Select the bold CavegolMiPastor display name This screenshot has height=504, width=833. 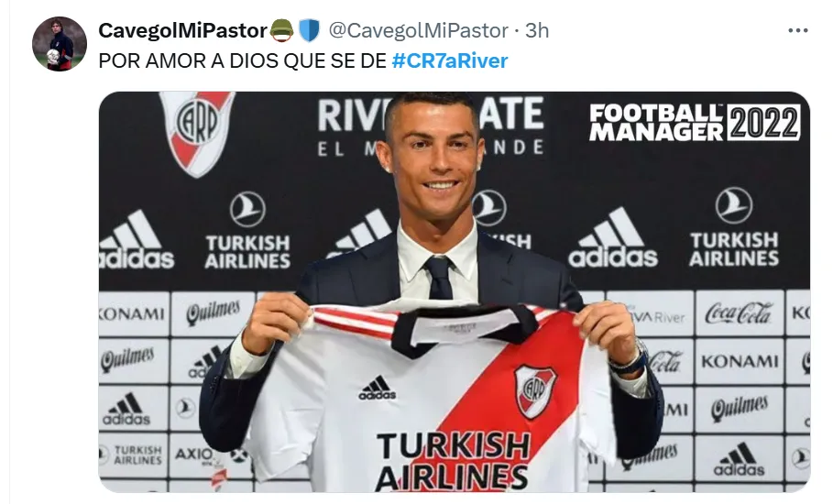[x=182, y=31]
